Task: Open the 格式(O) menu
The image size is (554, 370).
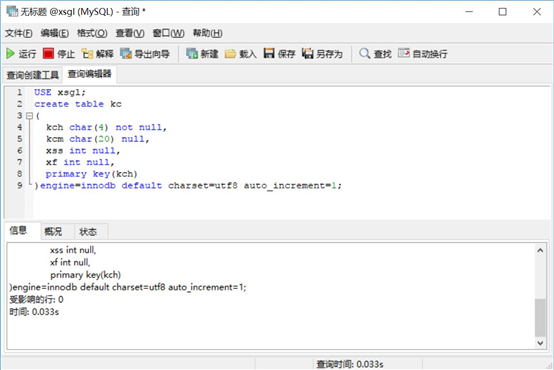Action: click(x=92, y=33)
